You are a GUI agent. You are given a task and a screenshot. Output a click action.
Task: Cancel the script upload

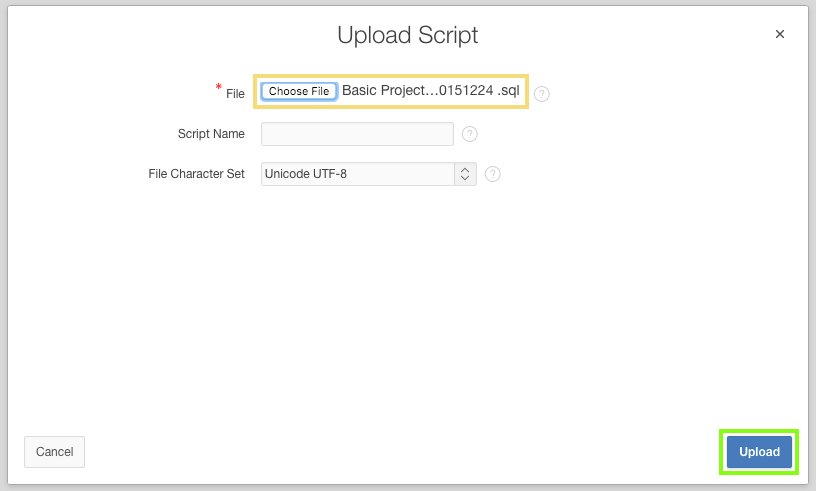(x=54, y=452)
